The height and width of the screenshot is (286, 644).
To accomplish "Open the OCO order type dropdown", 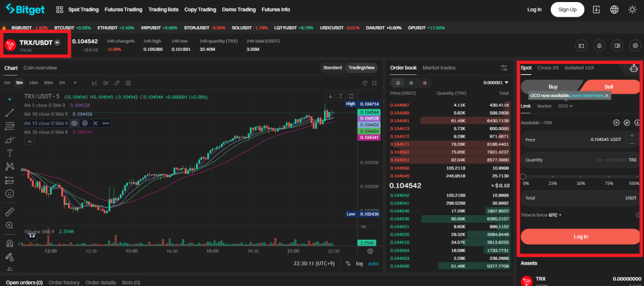I will [x=565, y=107].
